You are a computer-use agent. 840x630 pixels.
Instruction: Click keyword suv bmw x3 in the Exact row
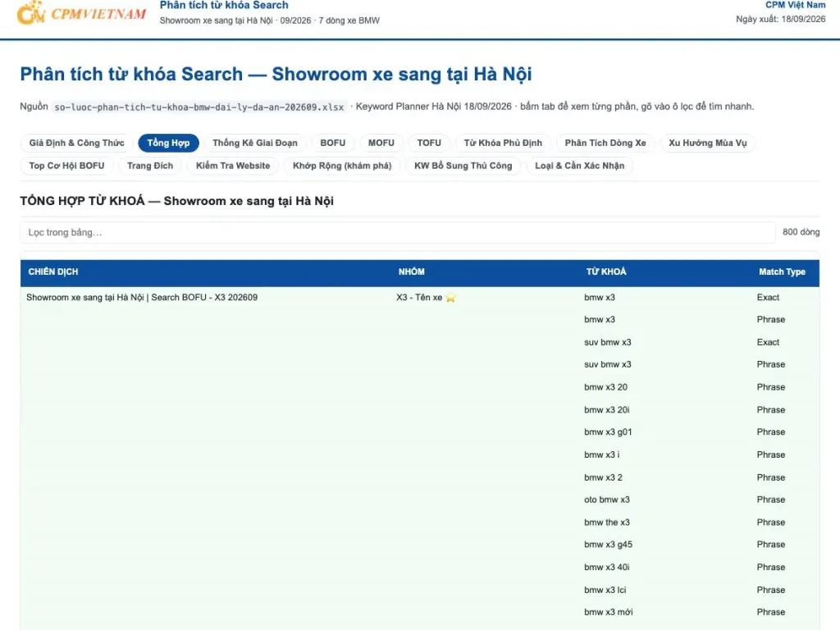[608, 342]
